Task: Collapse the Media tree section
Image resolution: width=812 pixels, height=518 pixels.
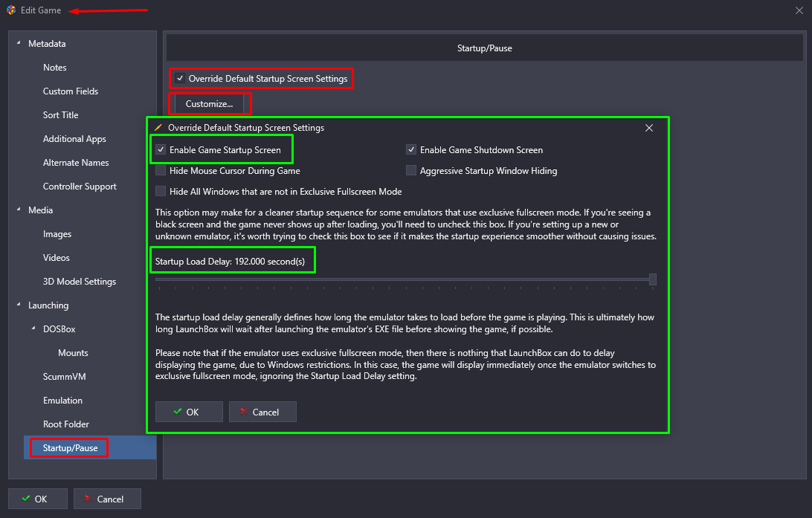Action: (x=19, y=210)
